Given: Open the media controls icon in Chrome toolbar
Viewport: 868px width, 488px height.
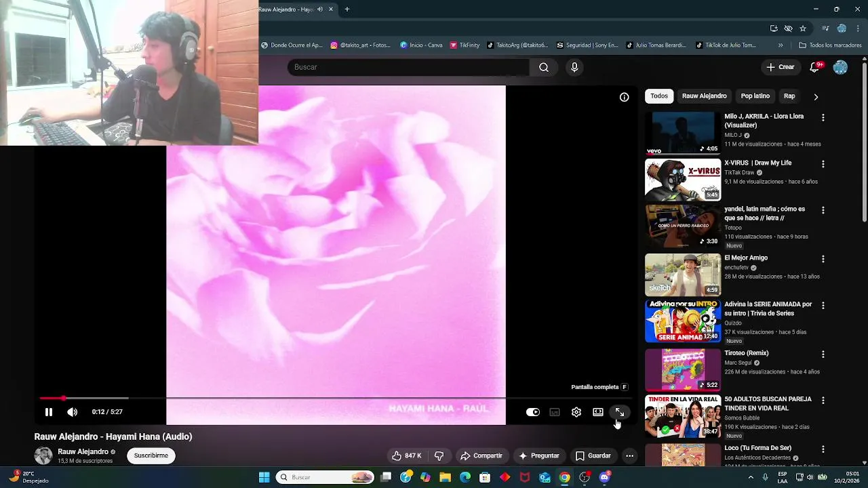Looking at the screenshot, I should [x=825, y=28].
